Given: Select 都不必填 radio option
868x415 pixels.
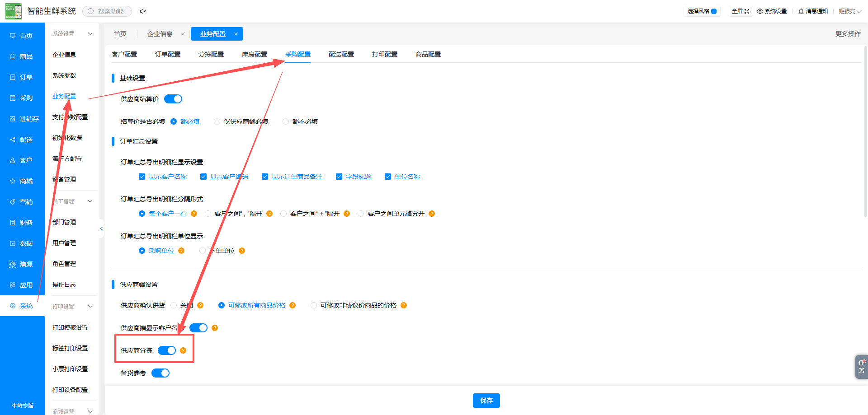Looking at the screenshot, I should pos(286,121).
